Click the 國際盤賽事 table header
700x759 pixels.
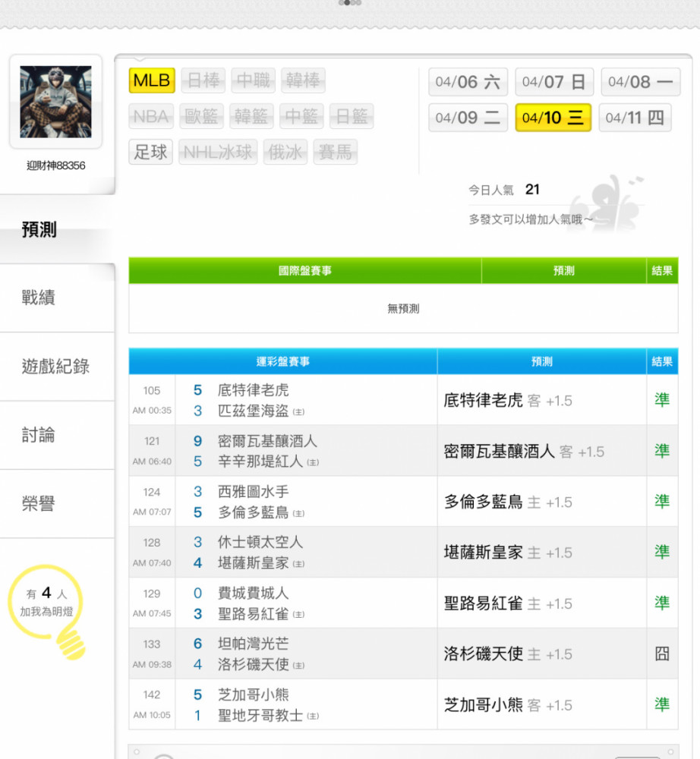305,271
